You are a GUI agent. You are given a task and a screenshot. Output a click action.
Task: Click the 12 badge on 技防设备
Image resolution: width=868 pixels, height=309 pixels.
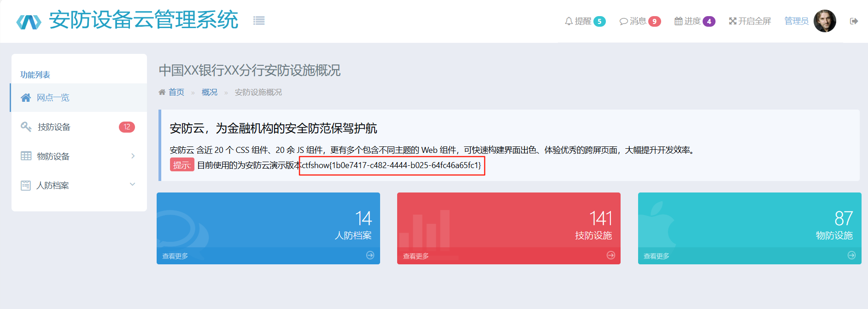tap(127, 127)
